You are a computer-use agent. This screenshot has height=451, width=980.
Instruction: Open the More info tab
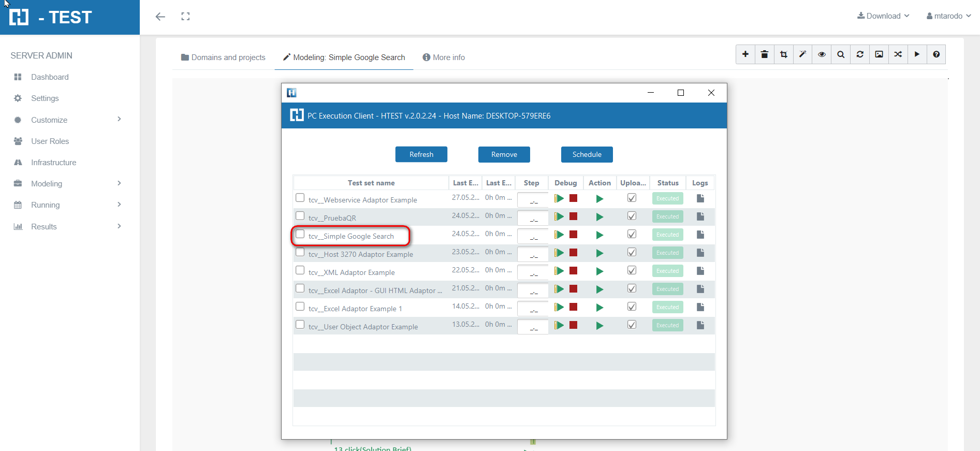pyautogui.click(x=444, y=57)
